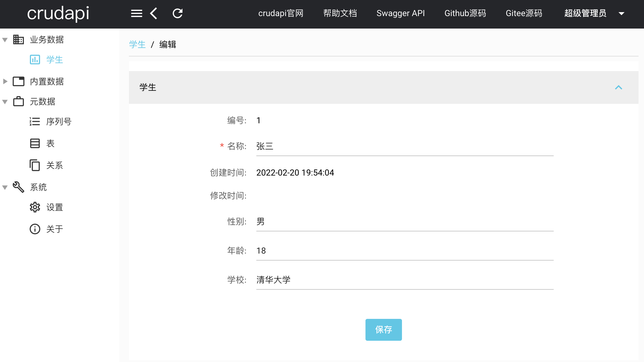Click the 序列号 list icon

click(x=35, y=121)
